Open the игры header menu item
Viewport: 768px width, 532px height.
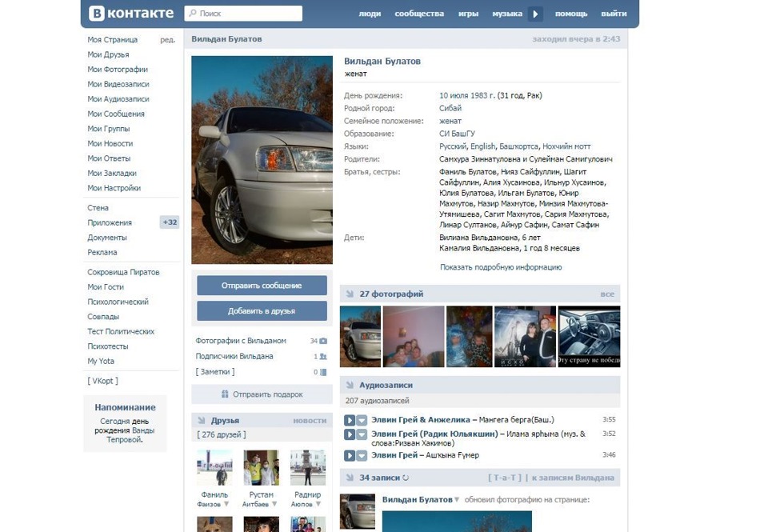468,14
